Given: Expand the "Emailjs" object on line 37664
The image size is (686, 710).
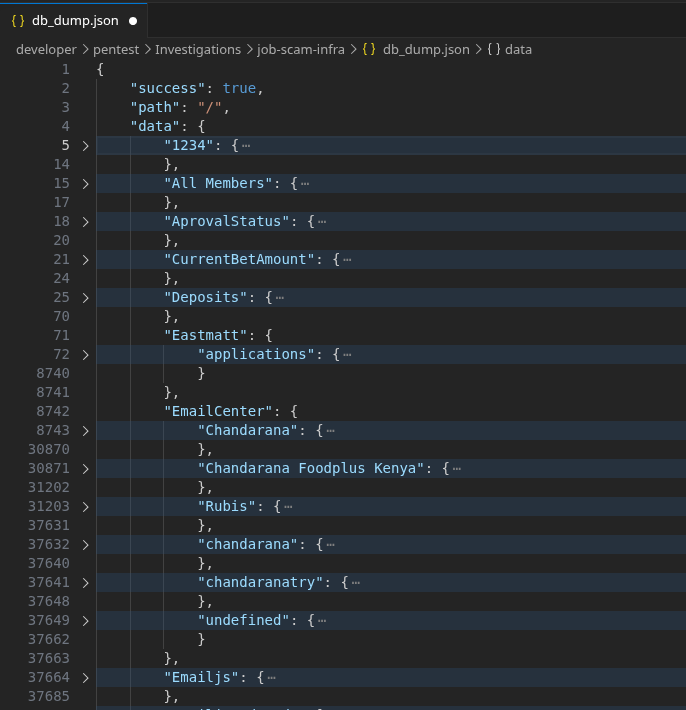Looking at the screenshot, I should [86, 678].
